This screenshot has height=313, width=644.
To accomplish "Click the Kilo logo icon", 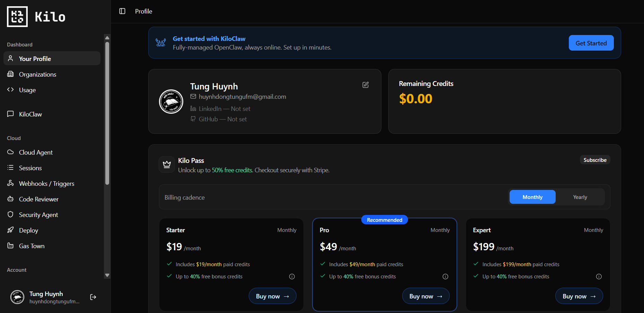I will (x=17, y=17).
